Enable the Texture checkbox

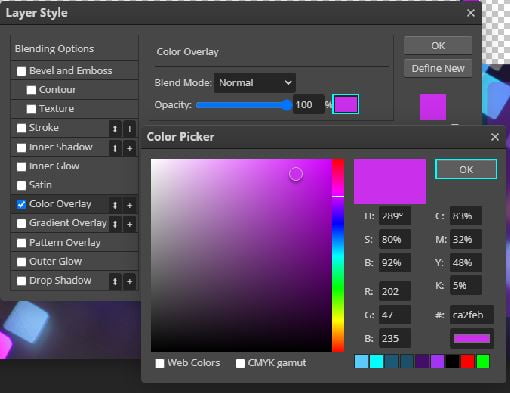tap(31, 109)
